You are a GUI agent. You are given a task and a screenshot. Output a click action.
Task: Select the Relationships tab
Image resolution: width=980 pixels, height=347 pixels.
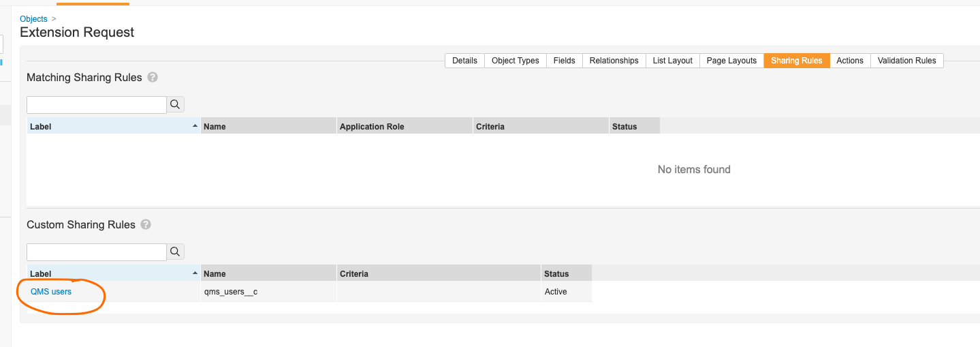pyautogui.click(x=614, y=61)
